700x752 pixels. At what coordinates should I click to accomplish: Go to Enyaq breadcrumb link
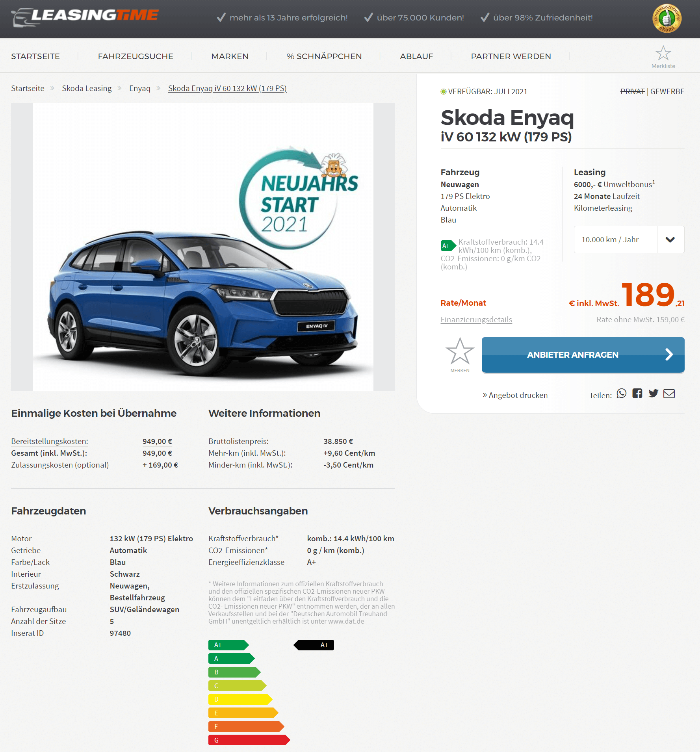(x=140, y=88)
